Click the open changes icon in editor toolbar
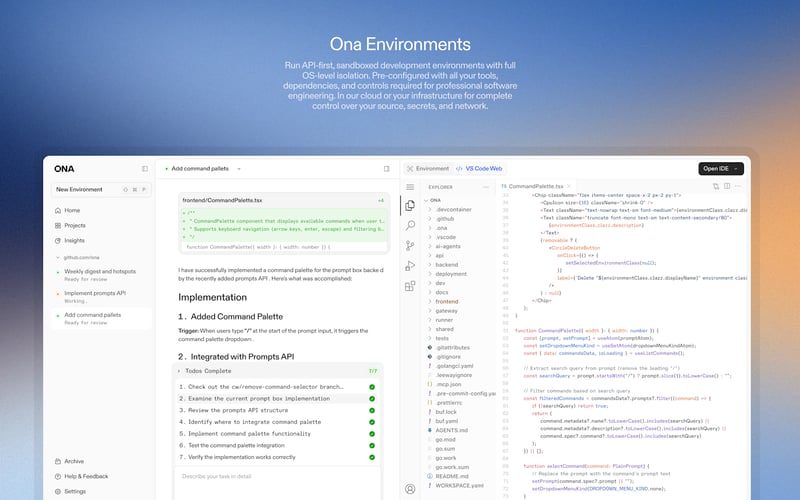Screen dimensions: 800x500 (x=716, y=186)
